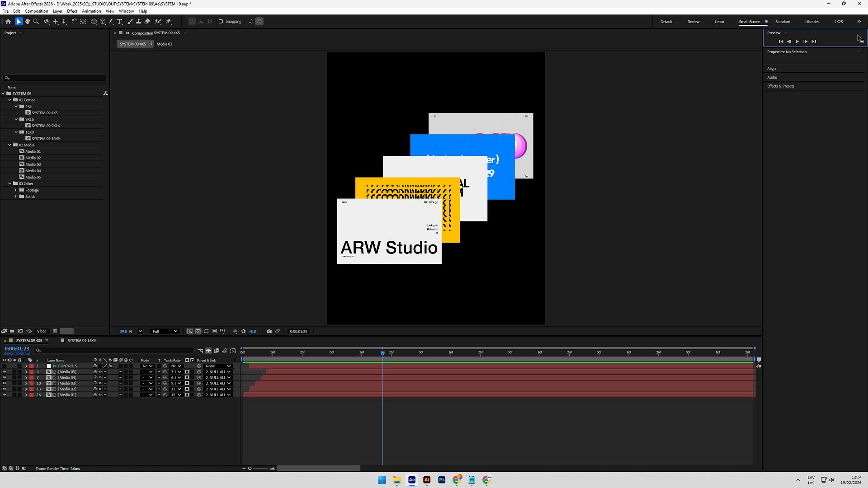This screenshot has height=488, width=868.
Task: Create a new composition from Project panel footer
Action: 20,331
